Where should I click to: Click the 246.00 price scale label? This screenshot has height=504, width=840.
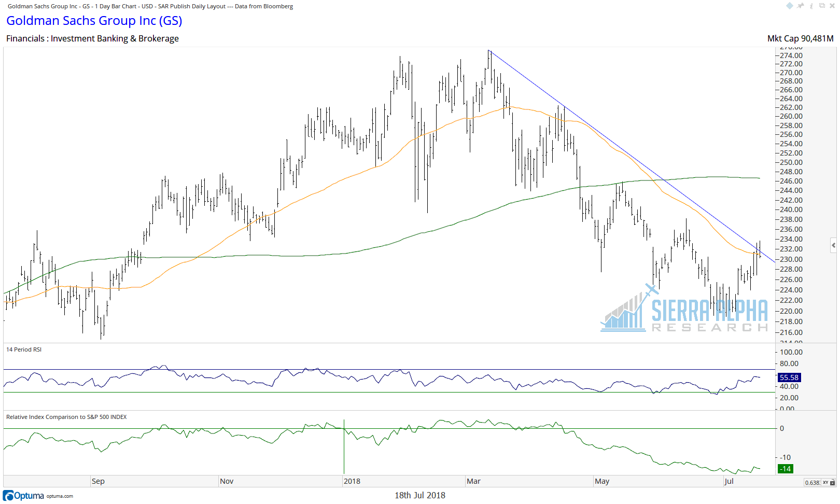[791, 181]
